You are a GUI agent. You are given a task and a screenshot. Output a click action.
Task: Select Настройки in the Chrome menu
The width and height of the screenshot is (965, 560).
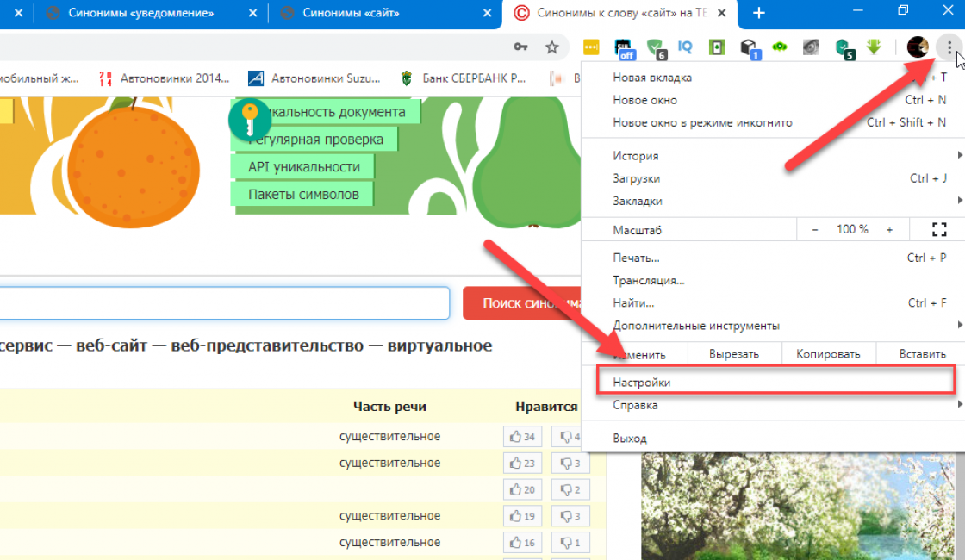[642, 382]
